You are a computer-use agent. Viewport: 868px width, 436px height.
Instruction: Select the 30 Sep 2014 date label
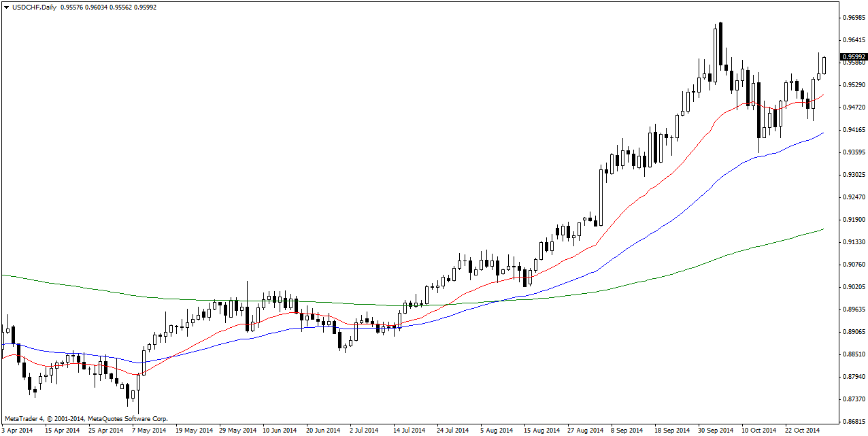(x=715, y=431)
